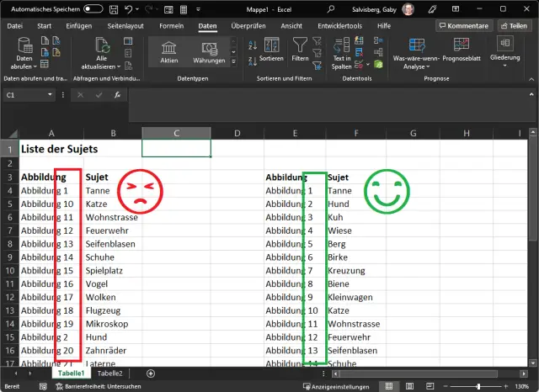Click the Kommentare button
Viewport: 539px width, 392px height.
pos(463,26)
